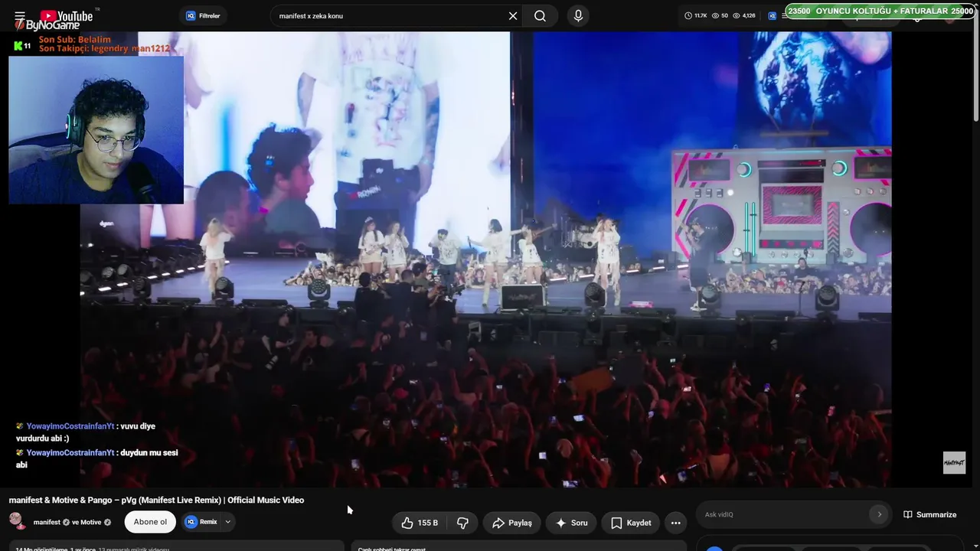Click the vidIQ eye stat showing 50
This screenshot has width=980, height=551.
point(720,15)
